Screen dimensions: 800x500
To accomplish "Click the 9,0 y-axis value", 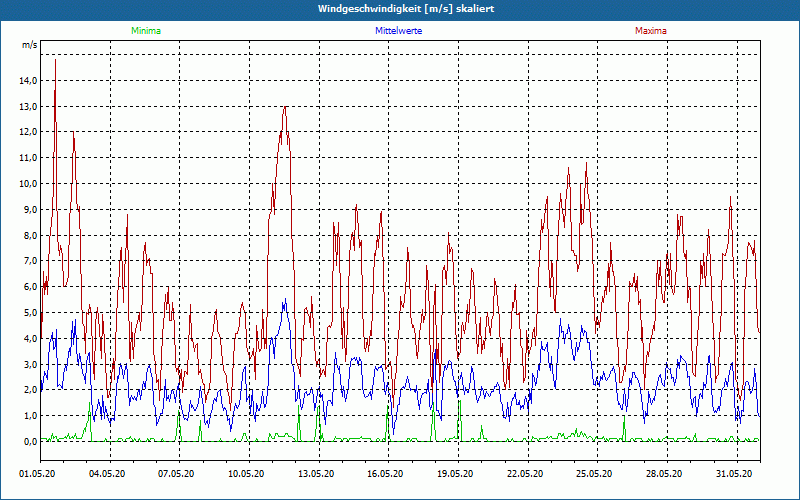I will click(31, 210).
